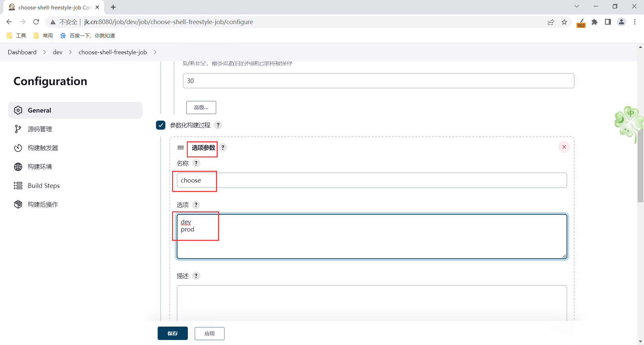Image resolution: width=644 pixels, height=345 pixels.
Task: Open a new browser tab
Action: pos(113,7)
